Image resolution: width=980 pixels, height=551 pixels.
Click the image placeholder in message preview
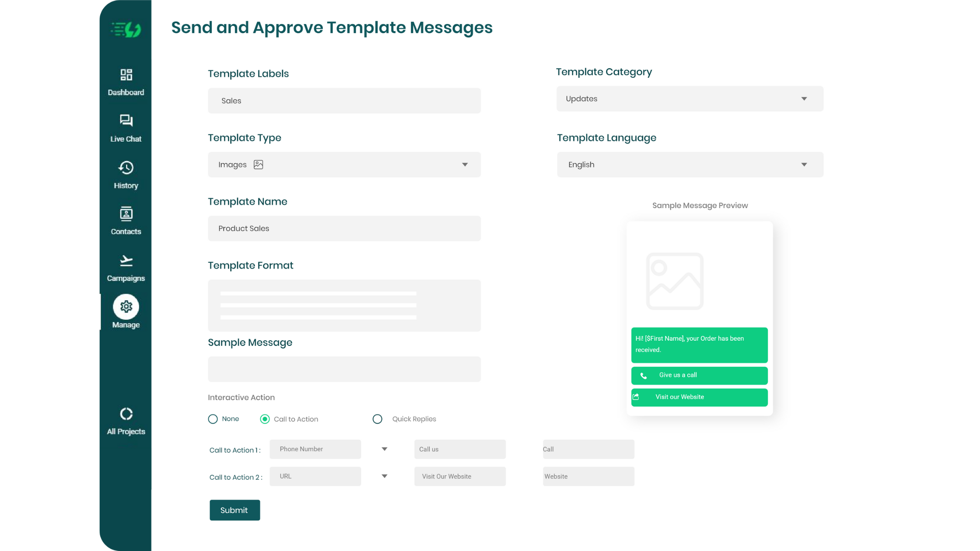(675, 281)
